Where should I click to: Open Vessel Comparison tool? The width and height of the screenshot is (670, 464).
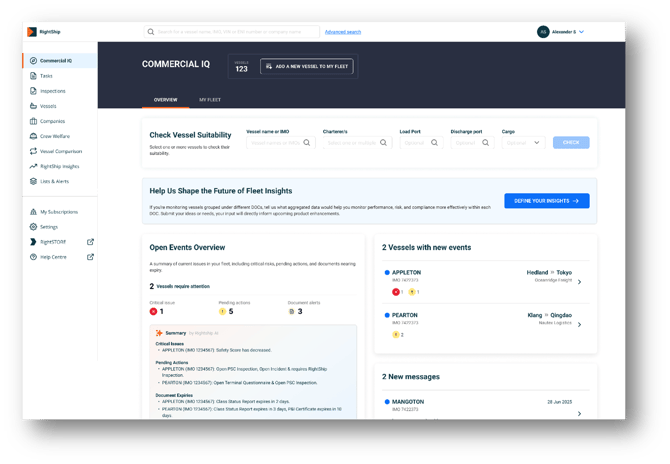pyautogui.click(x=60, y=151)
